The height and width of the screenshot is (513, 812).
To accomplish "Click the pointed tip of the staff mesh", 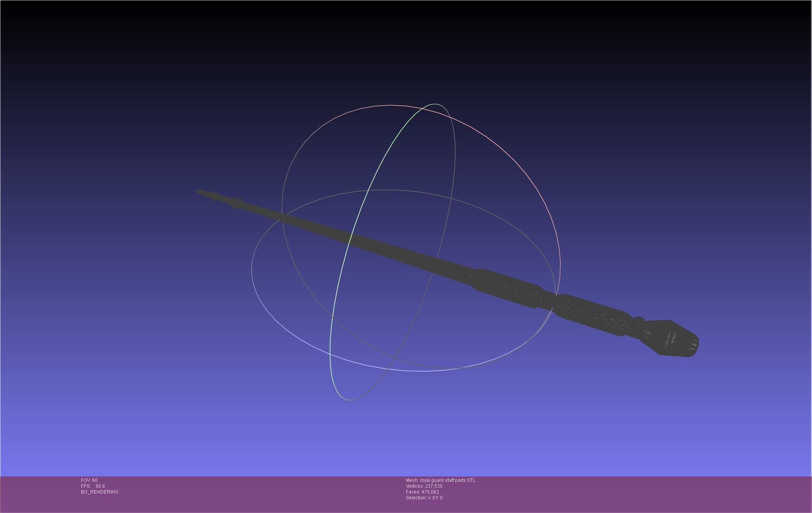I will 199,192.
